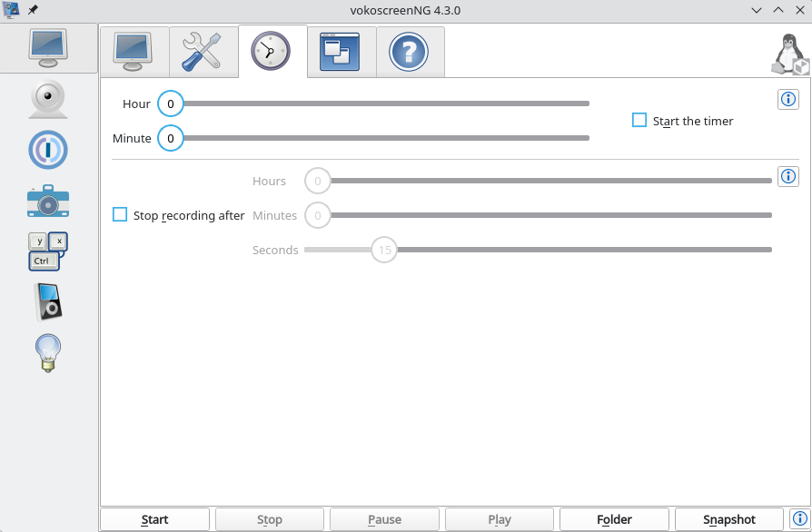Image resolution: width=812 pixels, height=532 pixels.
Task: Enable the Start the timer checkbox
Action: coord(639,120)
